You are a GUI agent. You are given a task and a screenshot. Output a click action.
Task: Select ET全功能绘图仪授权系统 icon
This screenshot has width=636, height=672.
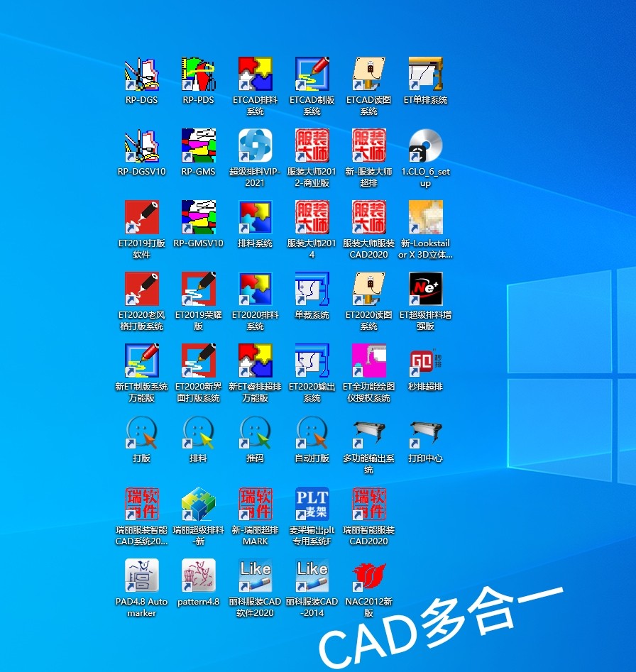click(x=368, y=360)
